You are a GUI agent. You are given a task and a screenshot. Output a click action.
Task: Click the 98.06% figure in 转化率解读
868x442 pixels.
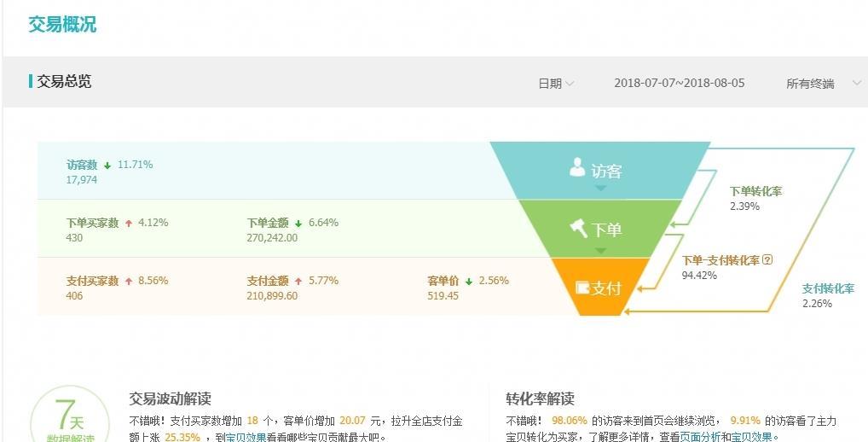point(570,421)
